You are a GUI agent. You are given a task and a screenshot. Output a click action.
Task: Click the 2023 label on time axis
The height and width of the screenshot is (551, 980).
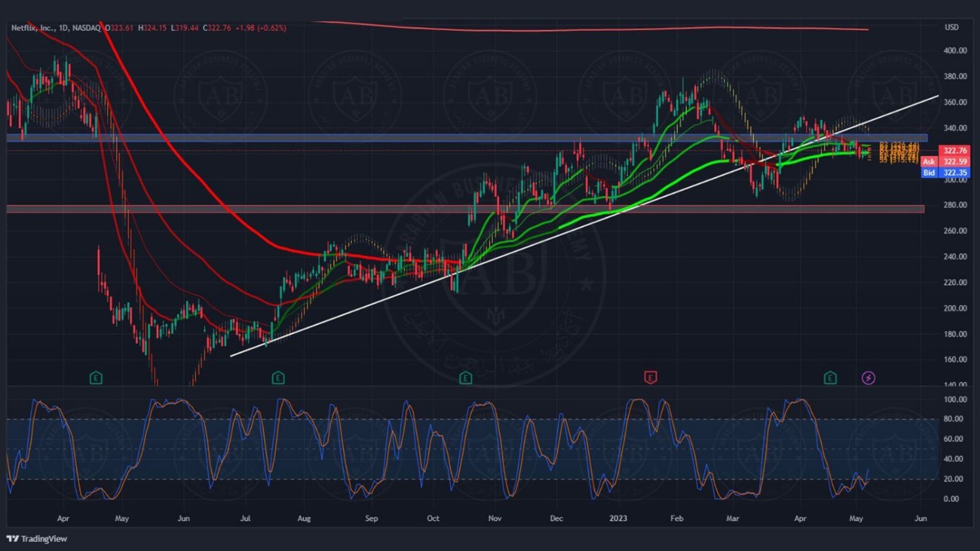[x=618, y=518]
